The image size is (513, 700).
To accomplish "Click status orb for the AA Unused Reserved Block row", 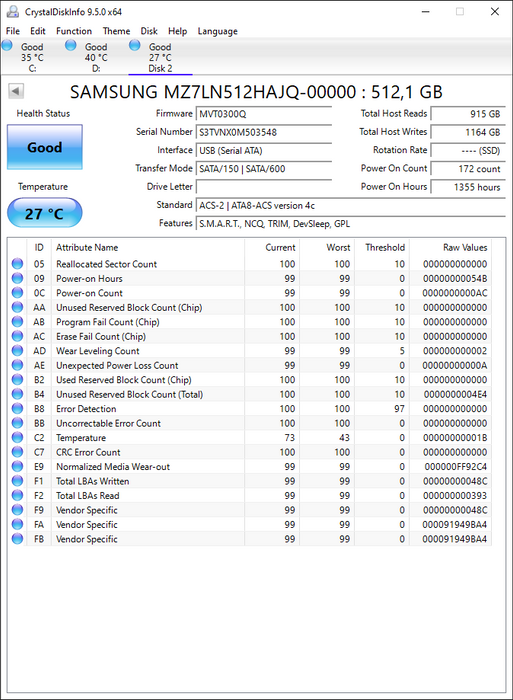I will pos(17,307).
